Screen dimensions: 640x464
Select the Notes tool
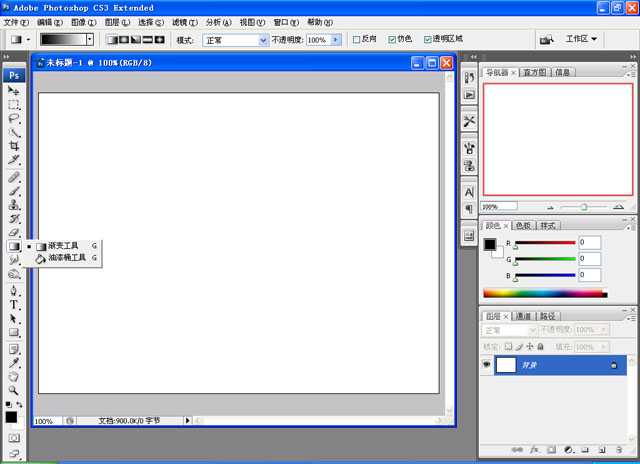(13, 349)
